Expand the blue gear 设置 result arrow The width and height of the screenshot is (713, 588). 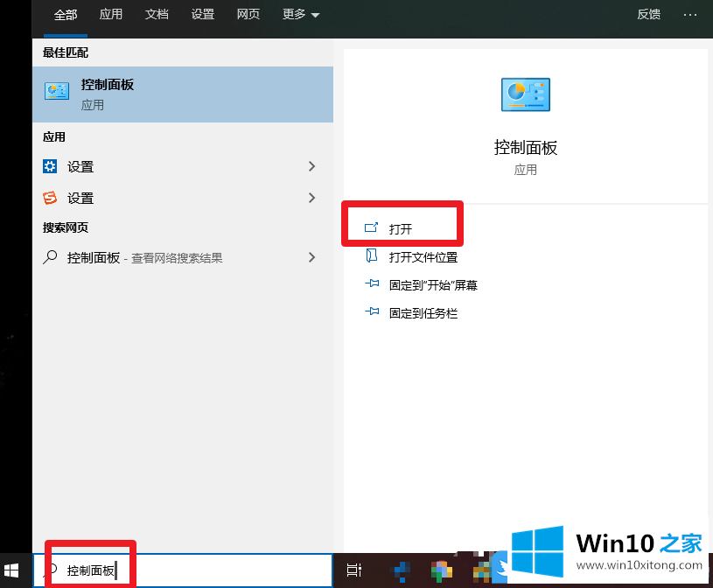(x=312, y=166)
